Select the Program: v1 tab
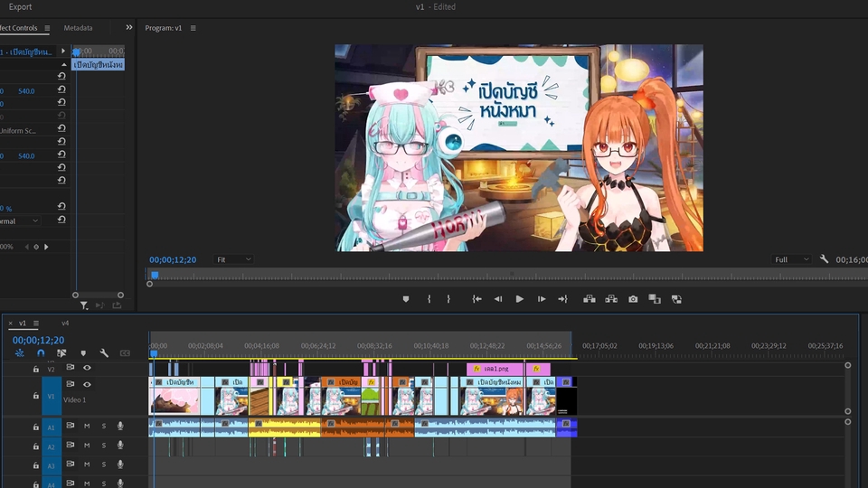Screen dimensions: 868x488 point(164,28)
